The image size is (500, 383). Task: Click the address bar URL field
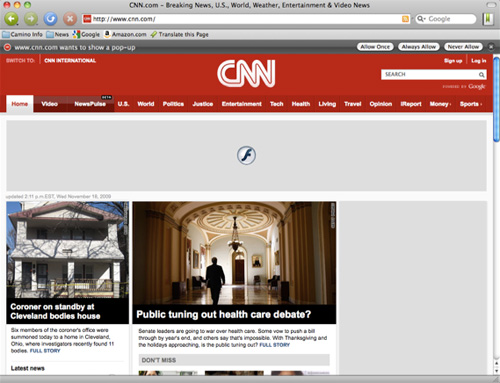click(246, 19)
